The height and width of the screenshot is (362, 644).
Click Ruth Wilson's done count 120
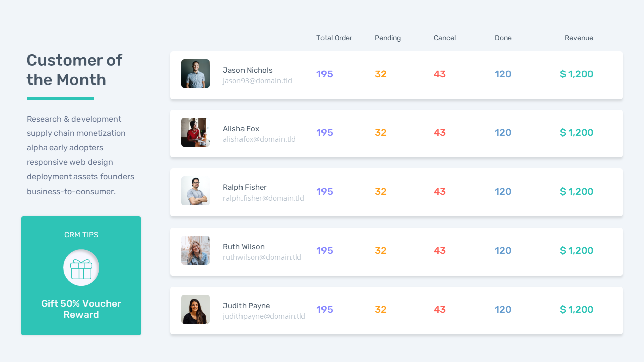pos(503,251)
